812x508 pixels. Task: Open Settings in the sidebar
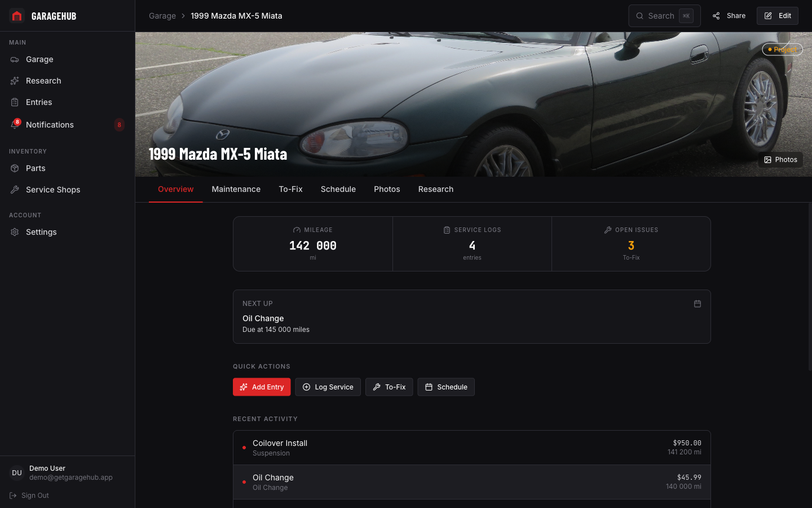pyautogui.click(x=68, y=232)
